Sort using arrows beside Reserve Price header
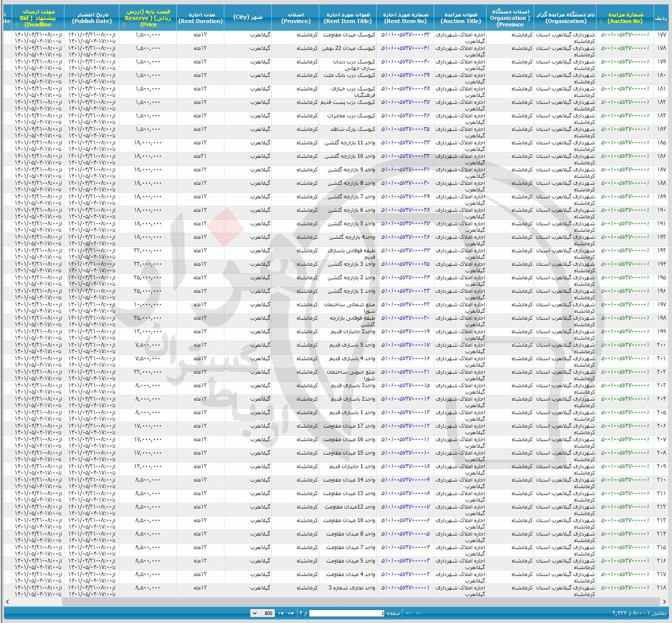Image resolution: width=672 pixels, height=623 pixels. click(x=123, y=24)
